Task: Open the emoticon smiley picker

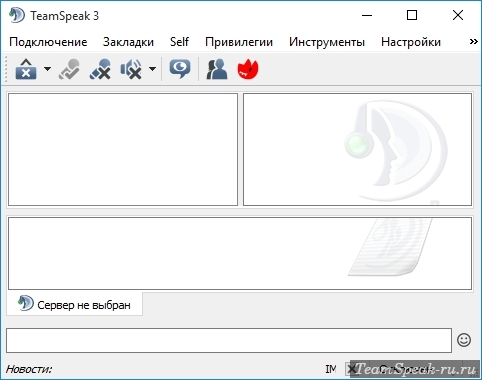Action: (x=464, y=340)
